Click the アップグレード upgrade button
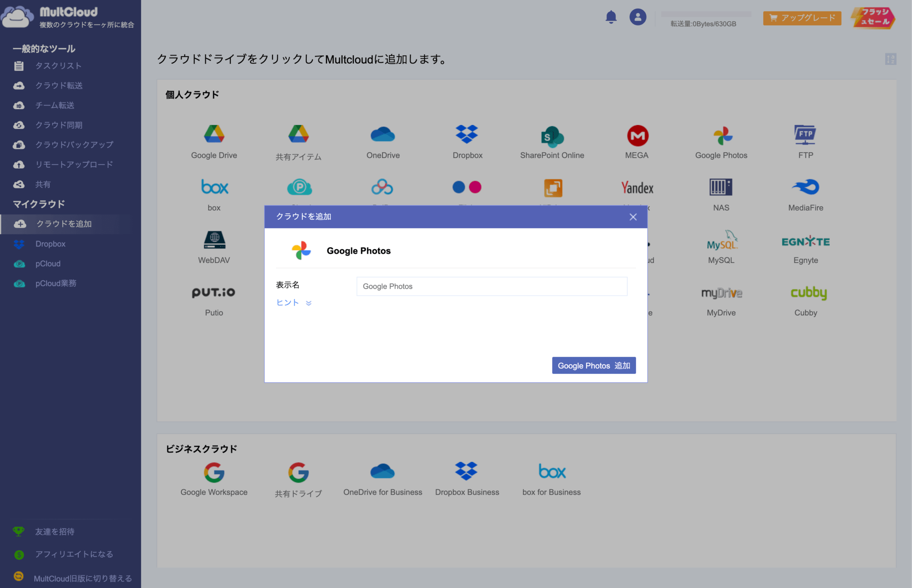The height and width of the screenshot is (588, 912). 802,18
